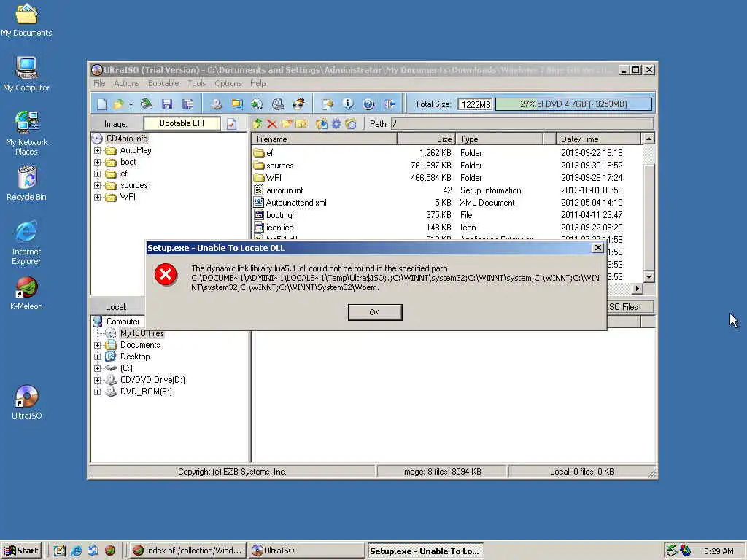Select CD4pro.info root in image tree
Image resolution: width=747 pixels, height=560 pixels.
[x=127, y=139]
